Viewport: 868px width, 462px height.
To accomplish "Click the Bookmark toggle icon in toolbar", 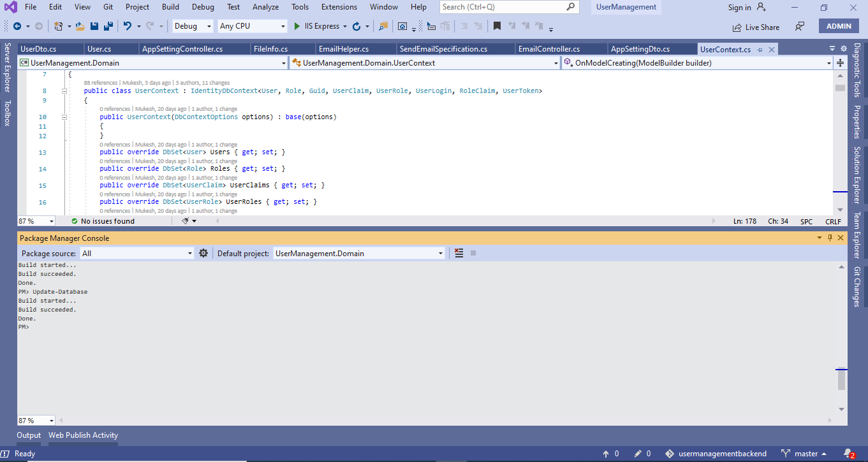I will tap(497, 26).
